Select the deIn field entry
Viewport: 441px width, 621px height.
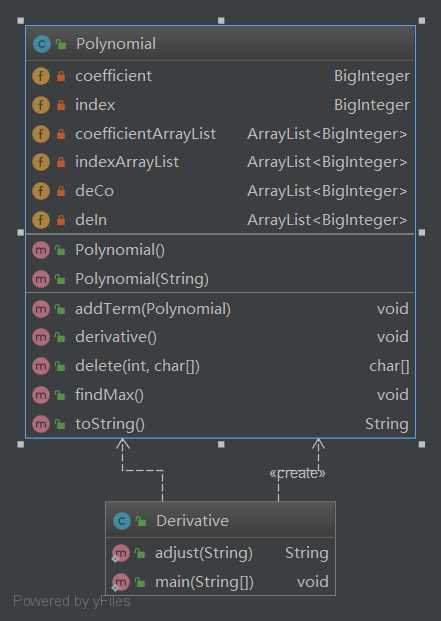pos(220,220)
